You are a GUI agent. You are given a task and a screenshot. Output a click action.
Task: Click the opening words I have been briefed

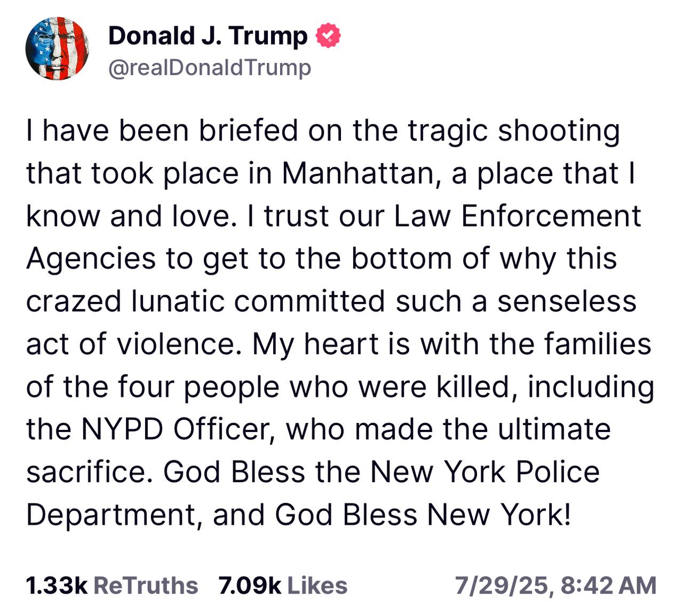[162, 131]
